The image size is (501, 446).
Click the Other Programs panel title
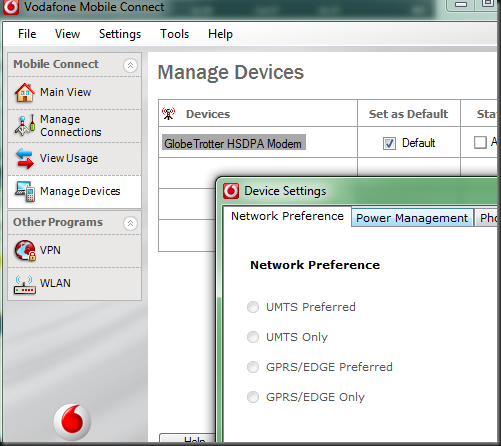tap(58, 222)
